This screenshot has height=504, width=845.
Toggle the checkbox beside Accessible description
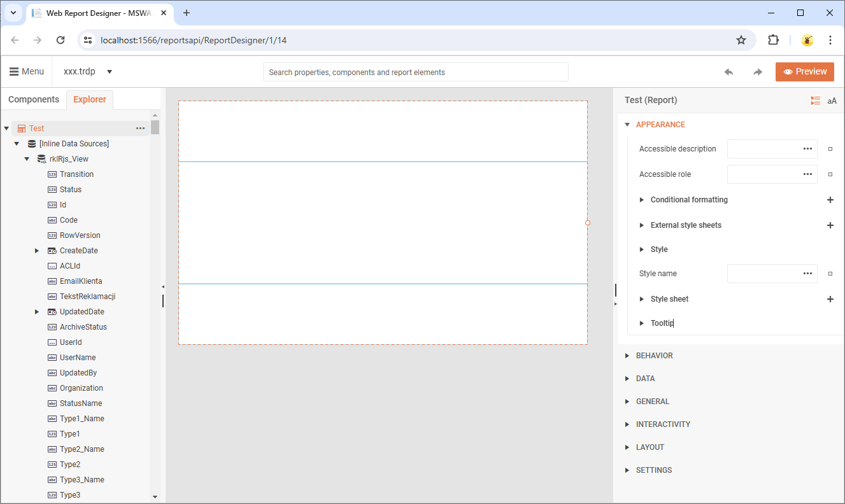coord(830,148)
